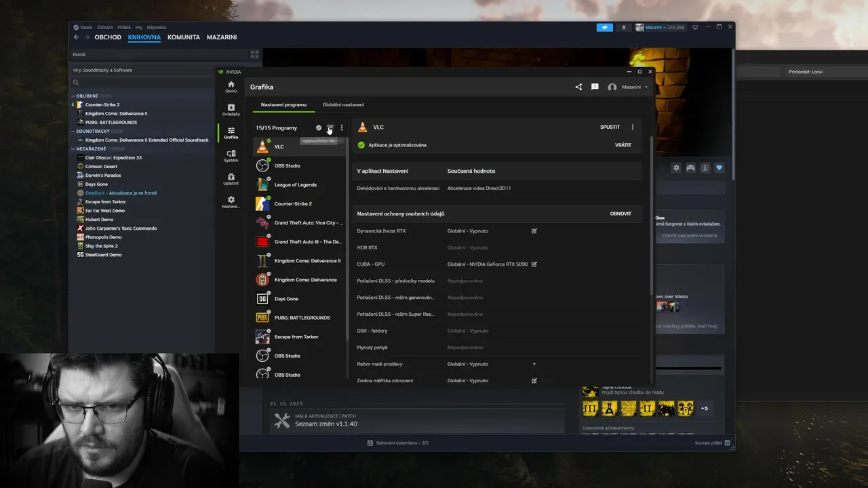Open the Domů home icon in NVIDIA sidebar
This screenshot has height=488, width=868.
coord(231,86)
